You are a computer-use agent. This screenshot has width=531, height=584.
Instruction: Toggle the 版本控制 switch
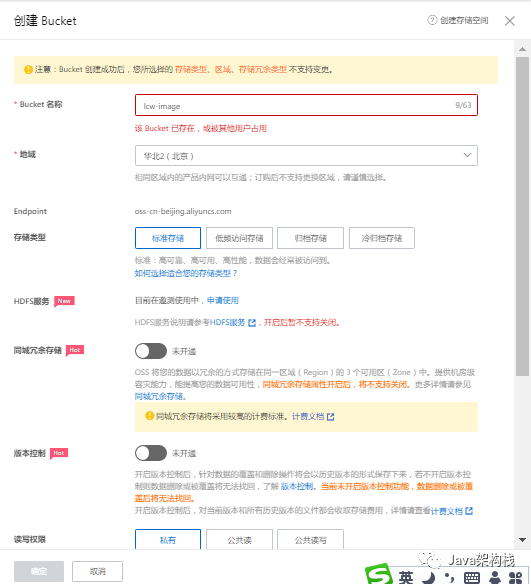[x=151, y=453]
